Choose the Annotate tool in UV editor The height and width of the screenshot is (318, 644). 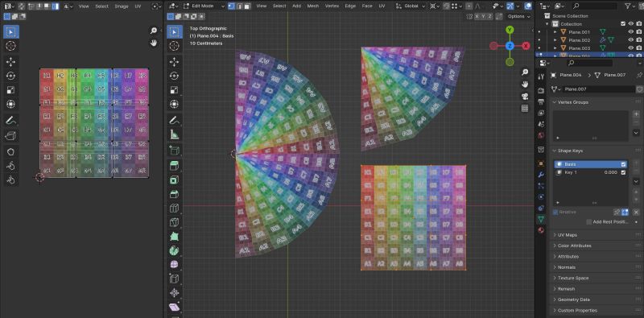[x=11, y=121]
